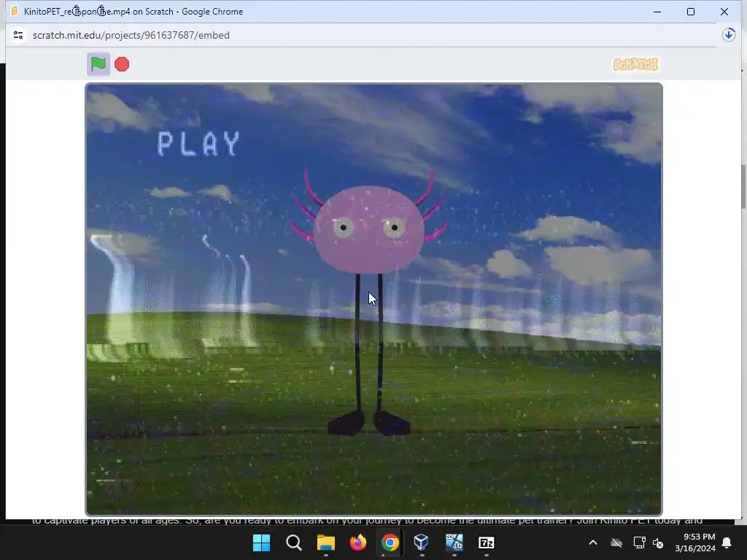
Task: Click the PLAY text on stage
Action: click(198, 144)
